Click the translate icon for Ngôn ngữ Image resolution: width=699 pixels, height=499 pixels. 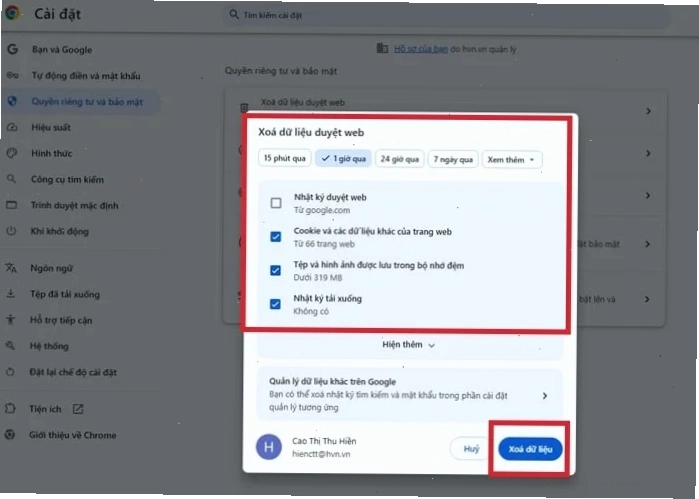11,268
